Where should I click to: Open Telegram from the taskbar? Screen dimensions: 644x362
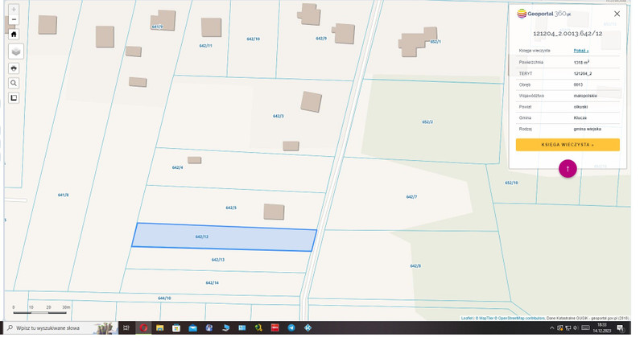click(291, 328)
